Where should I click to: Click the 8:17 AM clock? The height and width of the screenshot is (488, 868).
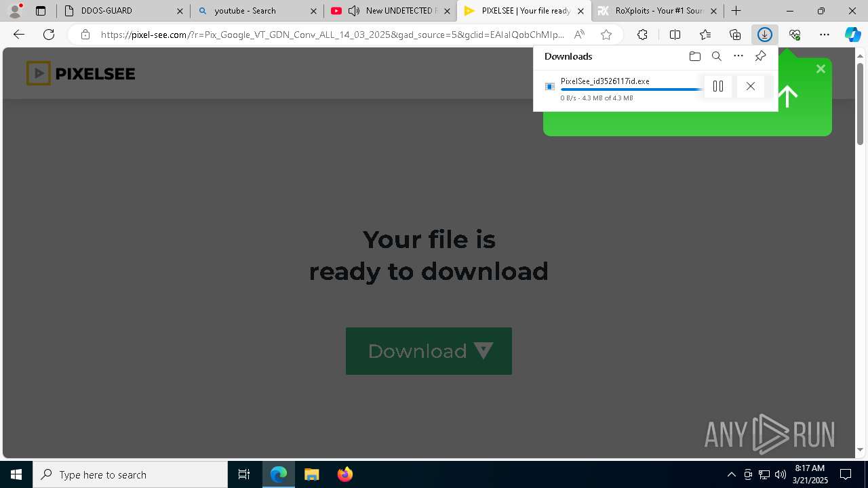810,468
